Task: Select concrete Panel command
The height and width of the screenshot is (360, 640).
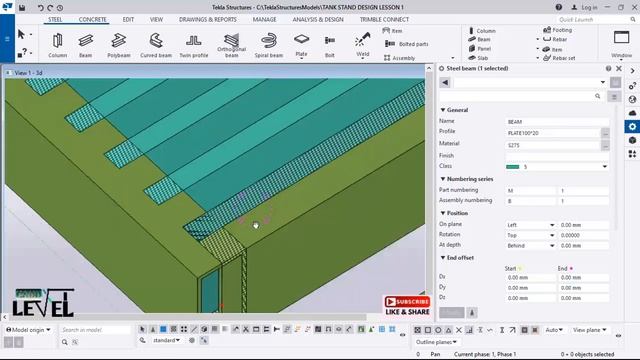Action: [480, 49]
